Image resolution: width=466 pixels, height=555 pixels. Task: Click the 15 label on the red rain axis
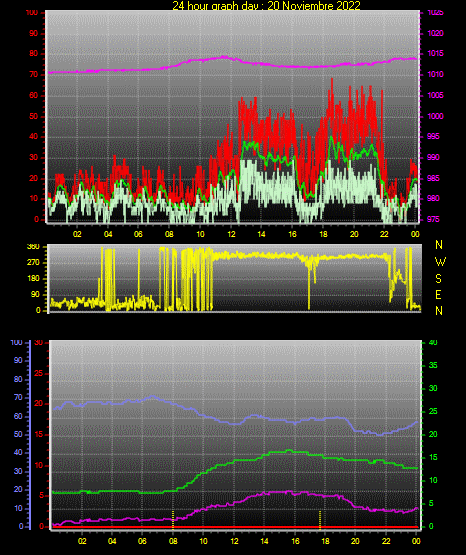coord(39,435)
